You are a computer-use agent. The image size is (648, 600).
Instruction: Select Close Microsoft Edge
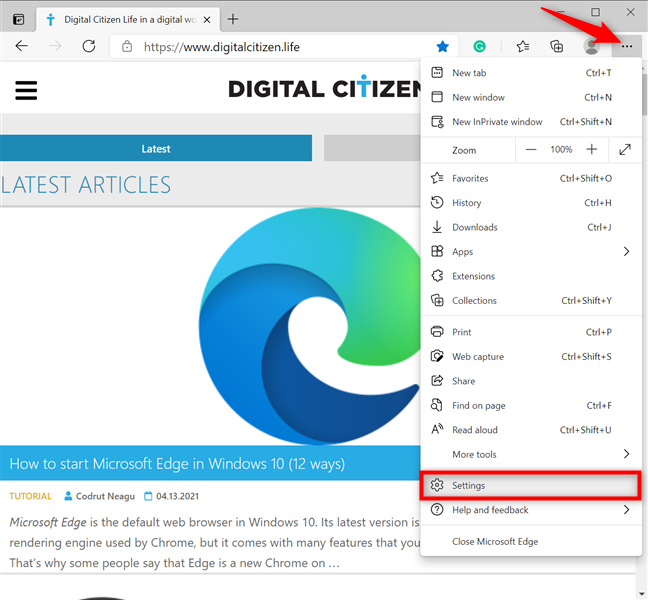[531, 541]
